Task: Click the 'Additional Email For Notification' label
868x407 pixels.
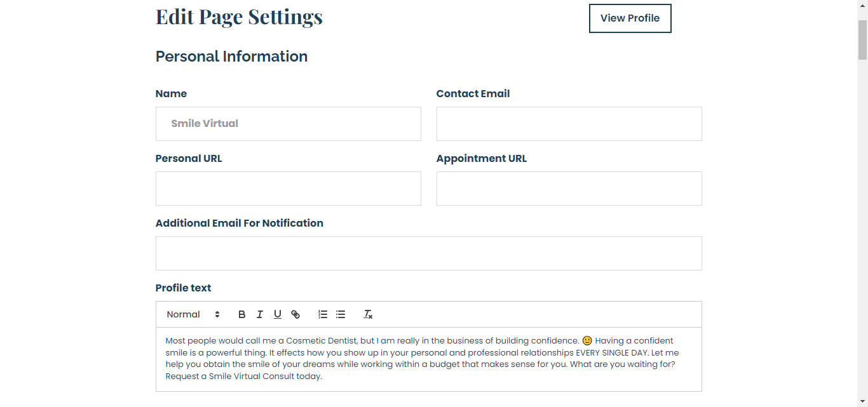Action: [x=240, y=223]
